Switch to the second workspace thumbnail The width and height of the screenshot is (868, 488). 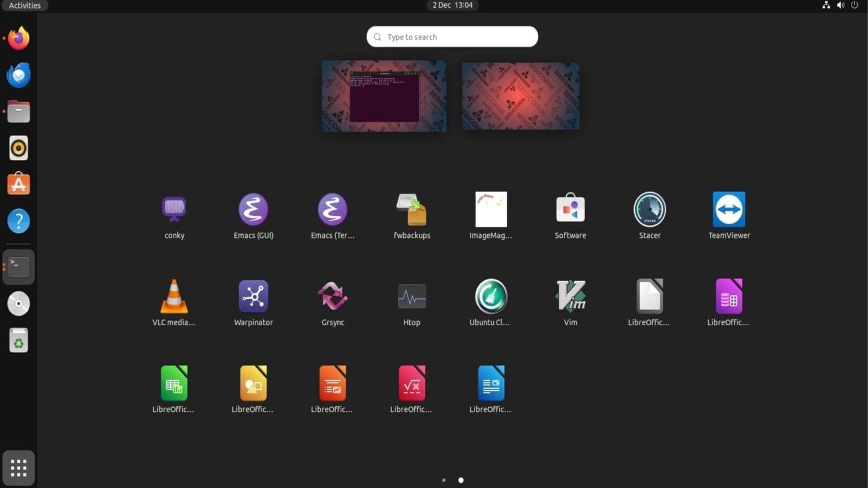[520, 95]
